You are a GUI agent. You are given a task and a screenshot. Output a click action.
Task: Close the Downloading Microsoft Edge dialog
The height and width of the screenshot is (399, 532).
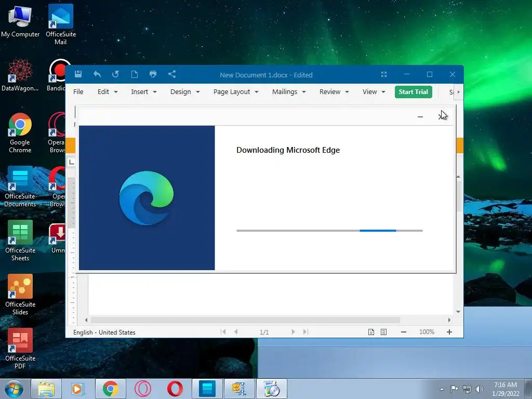(442, 117)
